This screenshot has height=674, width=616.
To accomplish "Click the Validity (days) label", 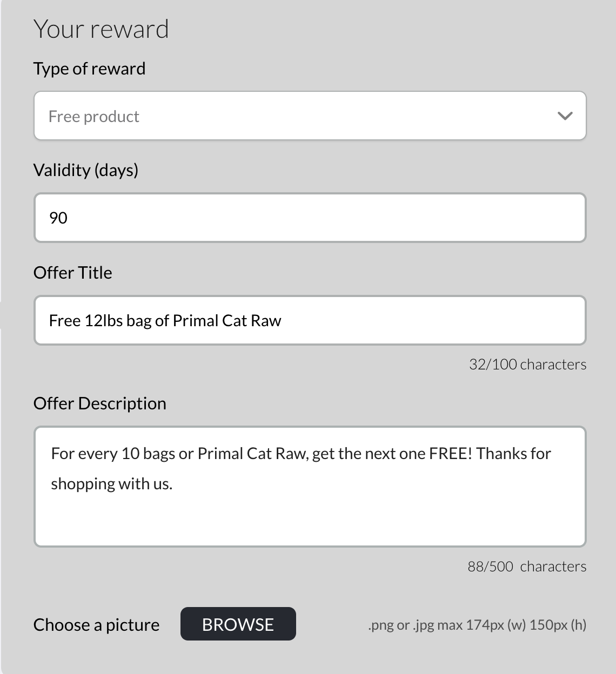I will [x=86, y=170].
